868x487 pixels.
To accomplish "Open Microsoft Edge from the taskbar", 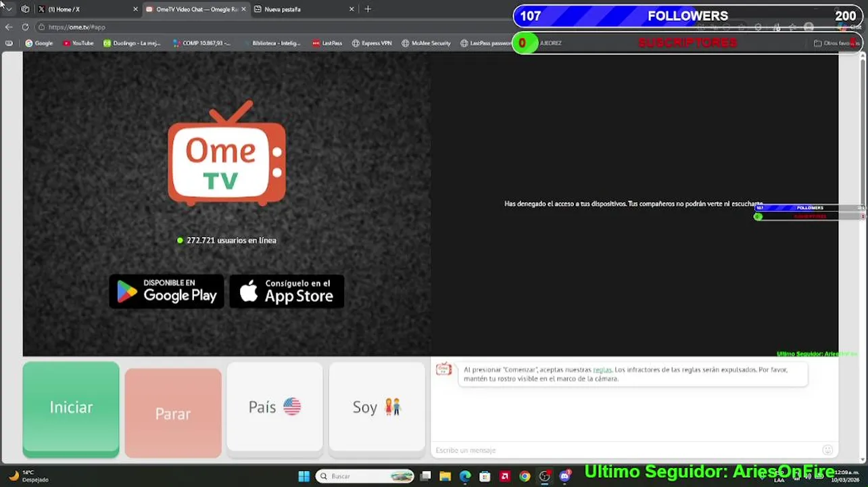I will (x=465, y=476).
